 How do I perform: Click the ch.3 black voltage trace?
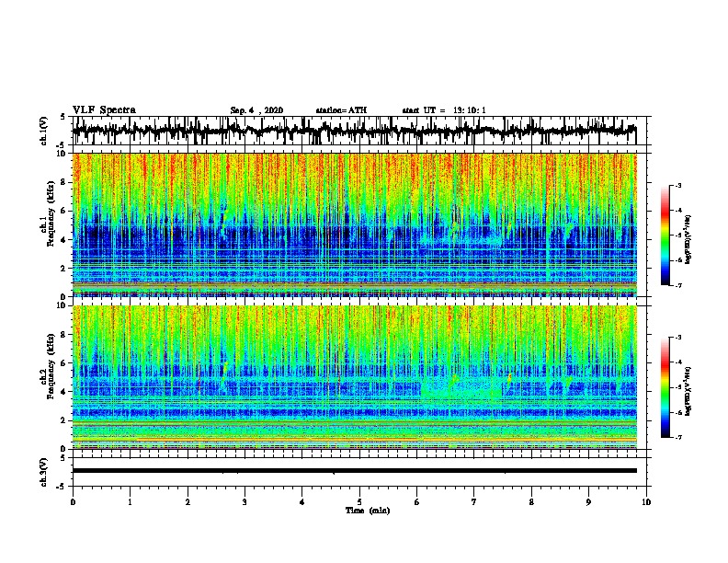[354, 471]
